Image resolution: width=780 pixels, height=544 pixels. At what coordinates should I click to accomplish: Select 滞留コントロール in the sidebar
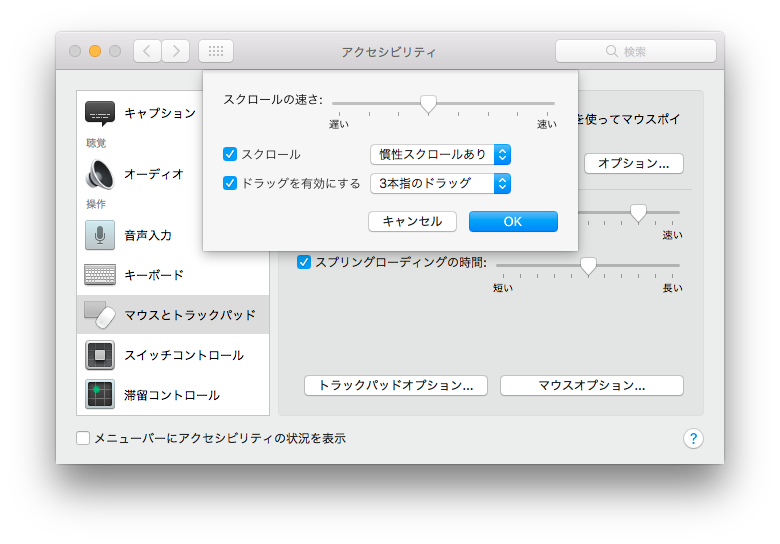(173, 395)
